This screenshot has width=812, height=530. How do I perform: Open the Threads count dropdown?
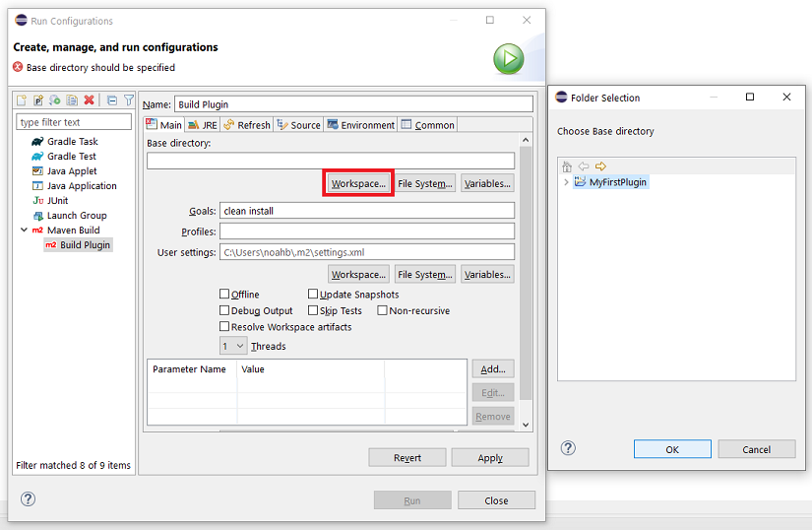pyautogui.click(x=234, y=347)
